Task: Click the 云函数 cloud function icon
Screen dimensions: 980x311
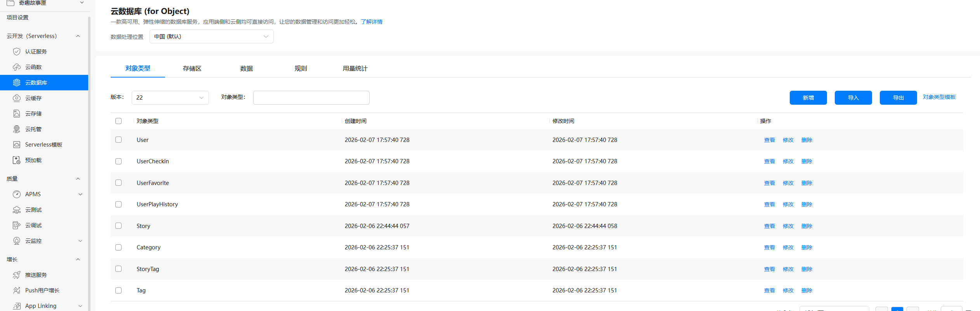Action: [x=17, y=67]
